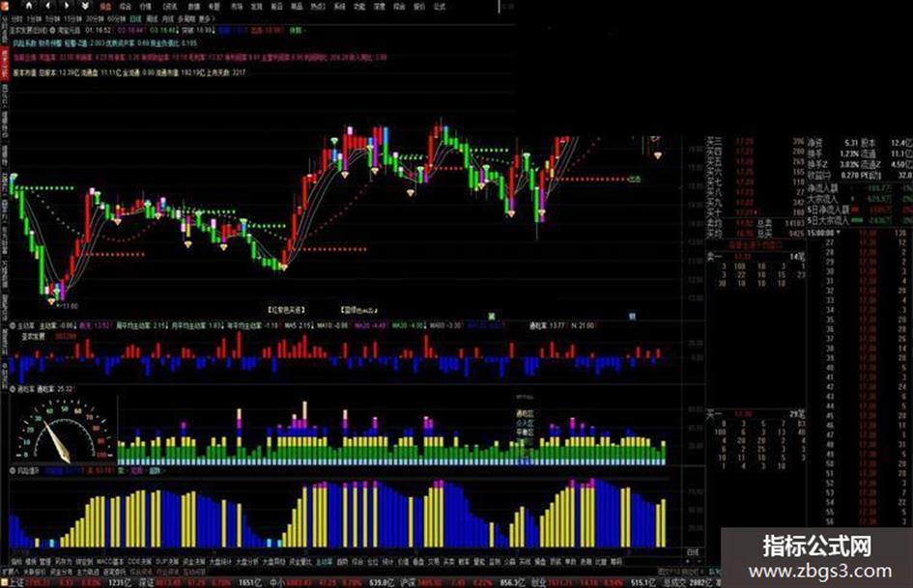Open the gear settings icon beside the stock name
Image resolution: width=913 pixels, height=588 pixels.
pyautogui.click(x=52, y=30)
